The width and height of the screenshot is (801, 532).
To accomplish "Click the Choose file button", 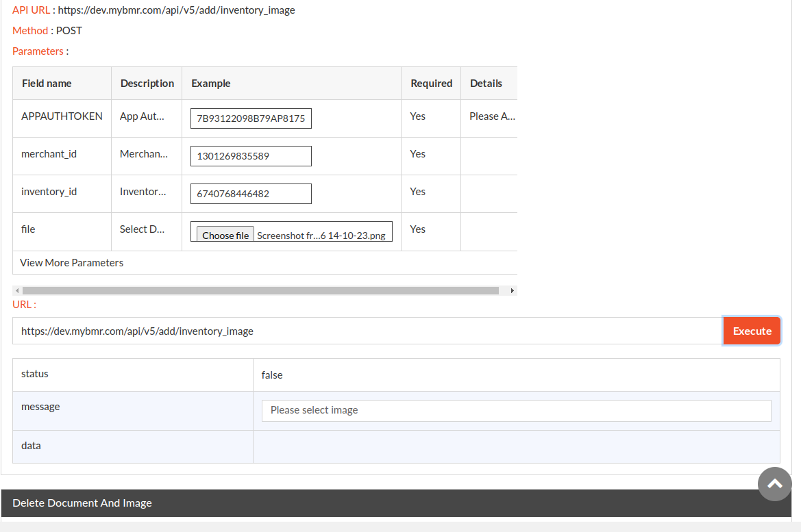I will pyautogui.click(x=225, y=235).
